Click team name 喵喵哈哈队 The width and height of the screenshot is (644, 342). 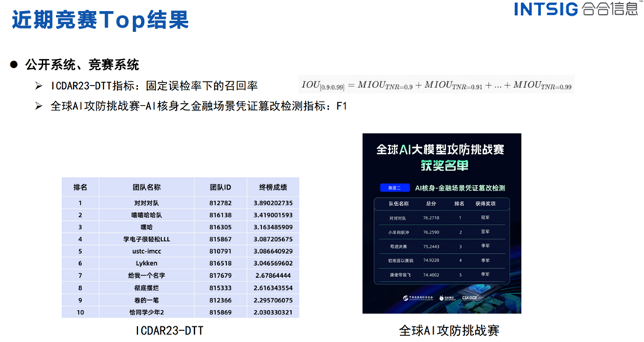point(146,215)
